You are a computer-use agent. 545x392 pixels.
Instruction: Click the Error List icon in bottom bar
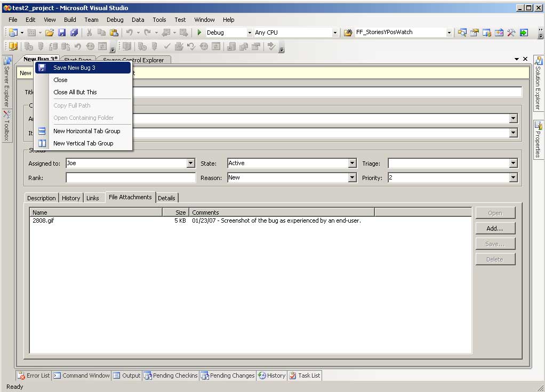[x=21, y=375]
